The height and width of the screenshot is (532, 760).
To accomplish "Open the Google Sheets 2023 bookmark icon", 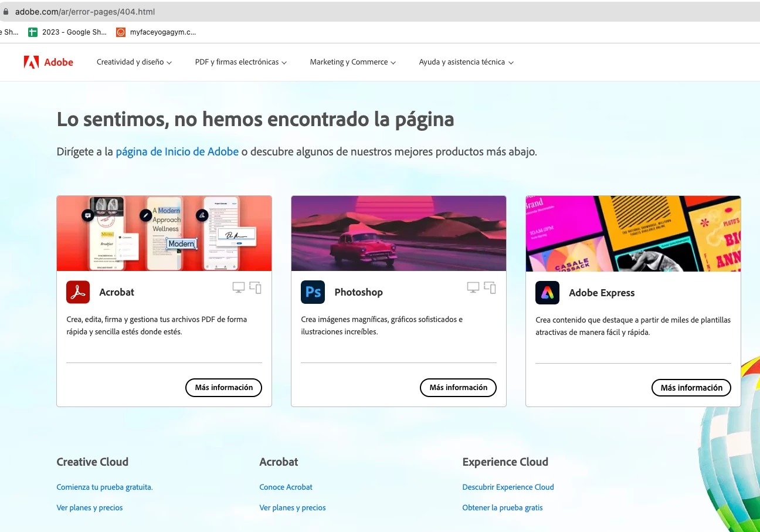I will (33, 32).
